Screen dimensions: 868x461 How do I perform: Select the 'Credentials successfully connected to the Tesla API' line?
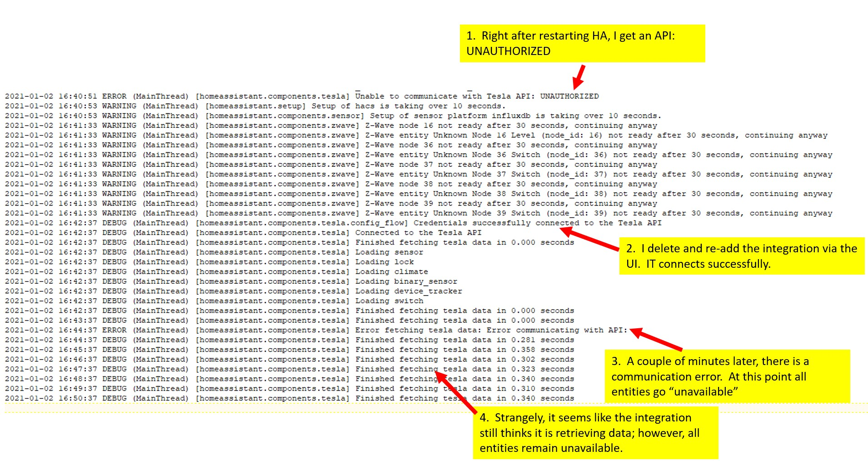(333, 223)
